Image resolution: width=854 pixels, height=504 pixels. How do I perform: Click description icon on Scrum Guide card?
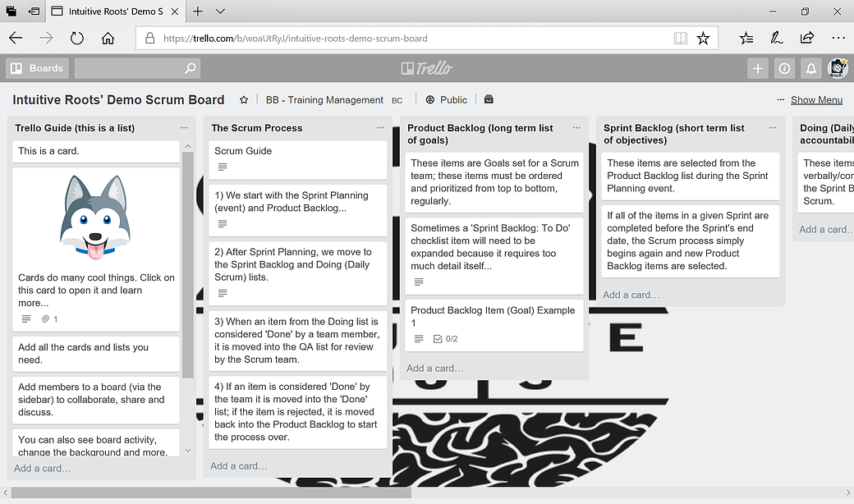tap(223, 167)
